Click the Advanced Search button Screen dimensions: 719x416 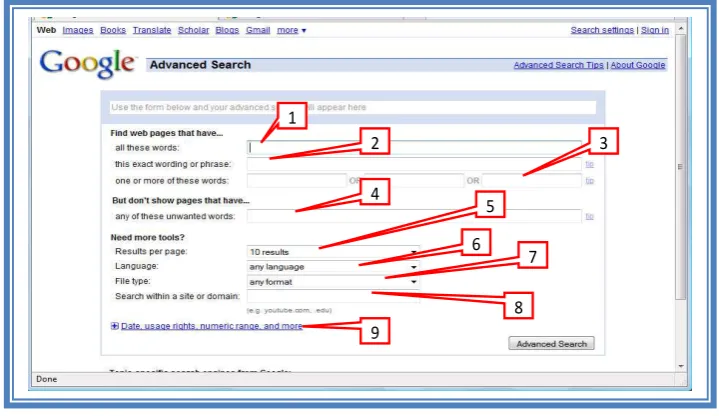point(551,344)
